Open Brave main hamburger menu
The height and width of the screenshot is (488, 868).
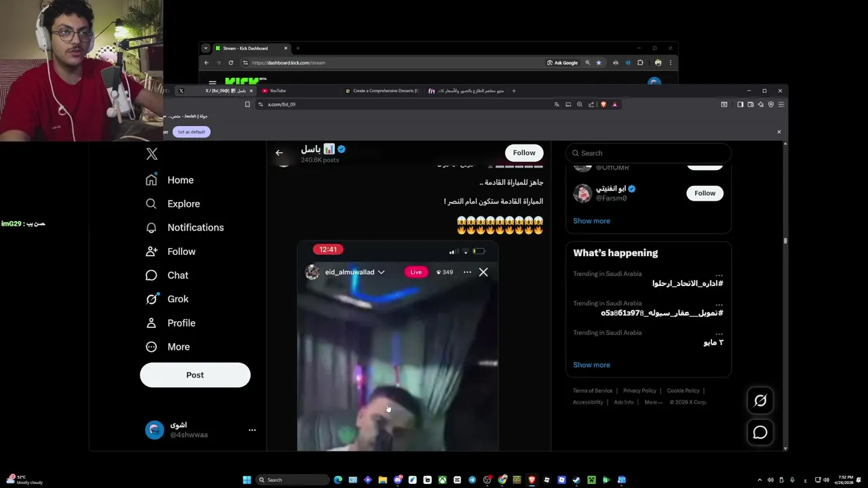click(x=781, y=104)
